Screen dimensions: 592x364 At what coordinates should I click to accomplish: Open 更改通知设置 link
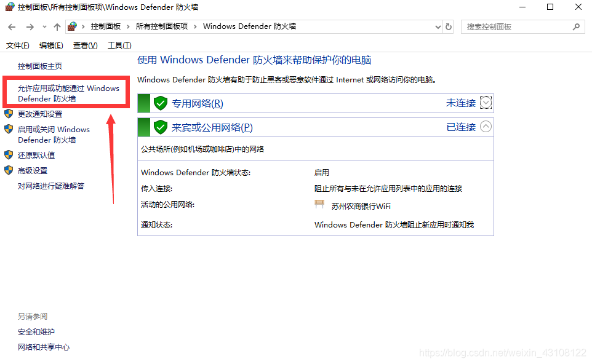(x=40, y=114)
